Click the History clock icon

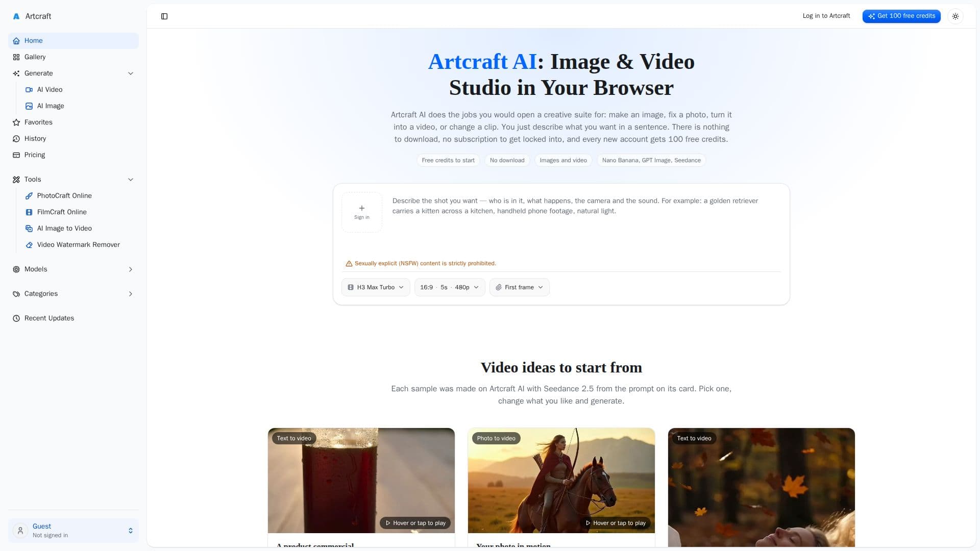[x=16, y=139]
